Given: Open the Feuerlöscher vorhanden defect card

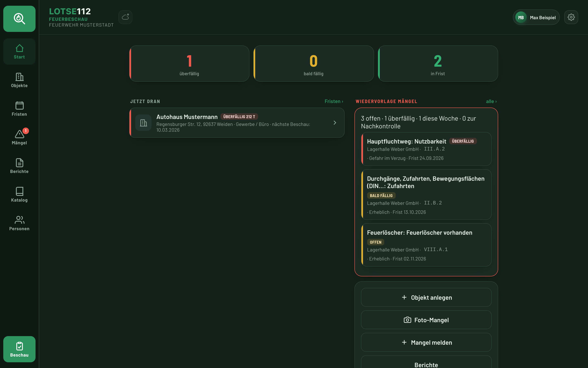Looking at the screenshot, I should (426, 245).
